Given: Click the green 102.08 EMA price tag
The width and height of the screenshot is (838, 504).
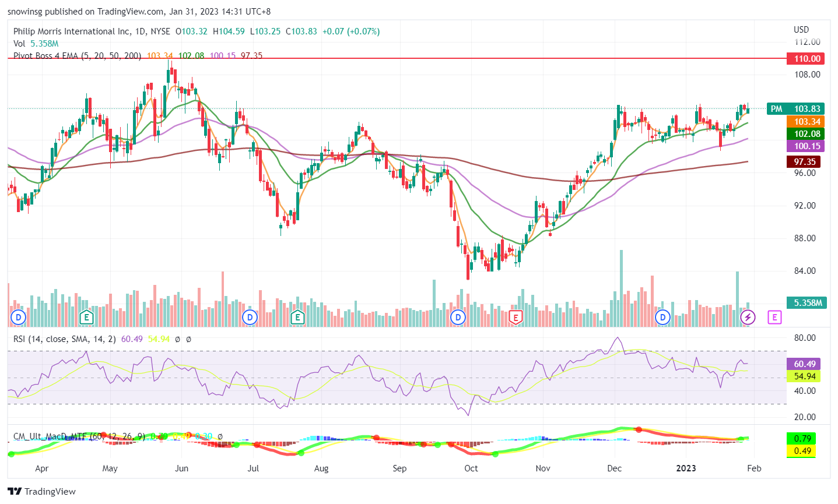Looking at the screenshot, I should 805,134.
